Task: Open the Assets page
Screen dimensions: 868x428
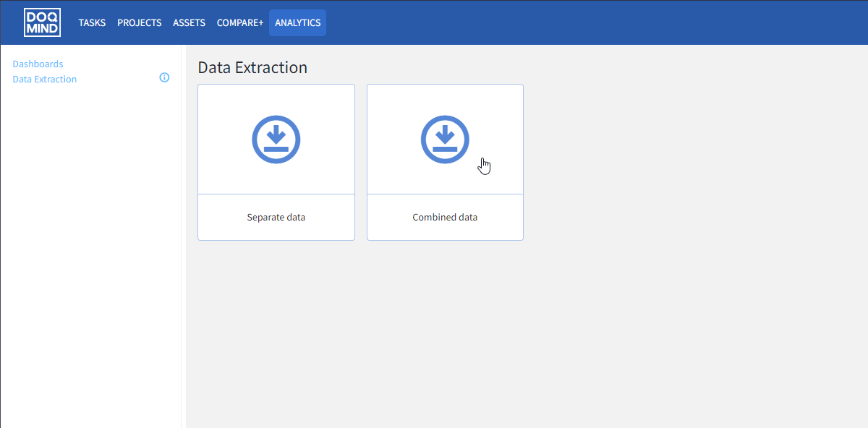Action: point(189,22)
